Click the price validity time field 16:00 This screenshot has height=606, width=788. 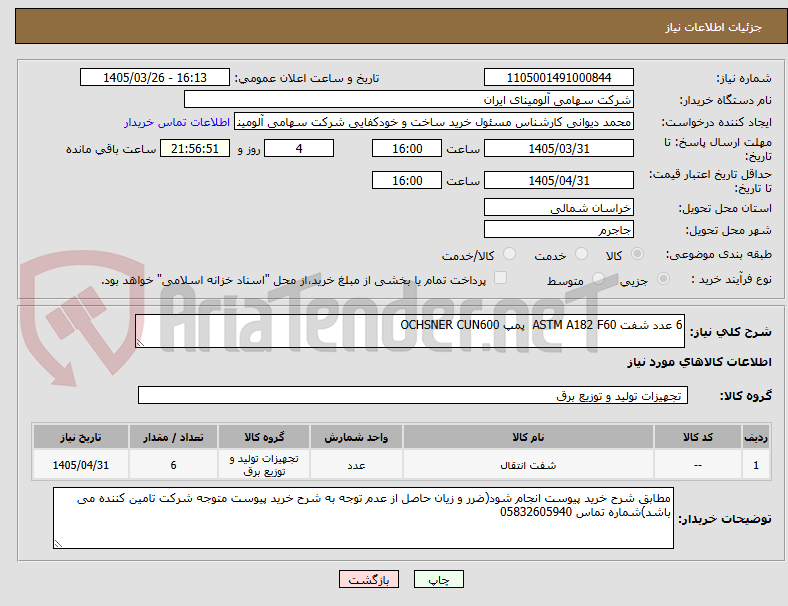tap(407, 180)
